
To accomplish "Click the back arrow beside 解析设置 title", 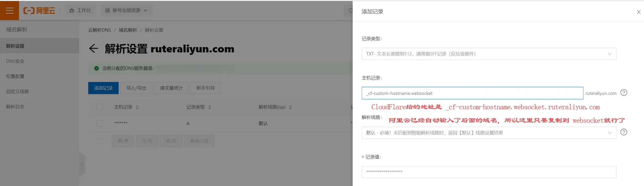I will pos(93,48).
